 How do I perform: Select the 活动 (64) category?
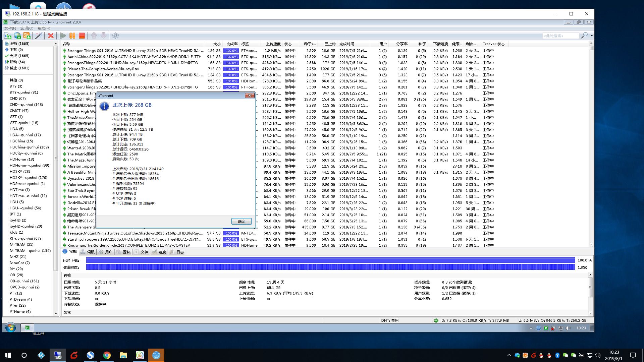[17, 62]
